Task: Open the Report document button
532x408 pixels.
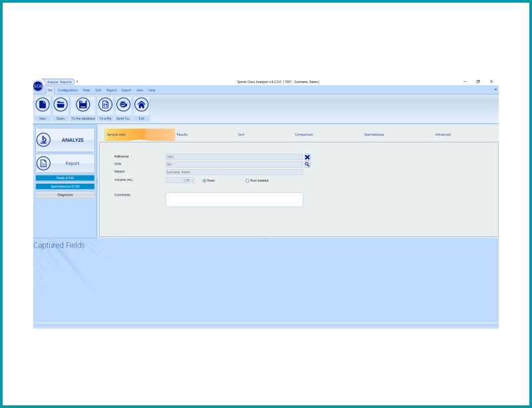Action: [x=65, y=164]
